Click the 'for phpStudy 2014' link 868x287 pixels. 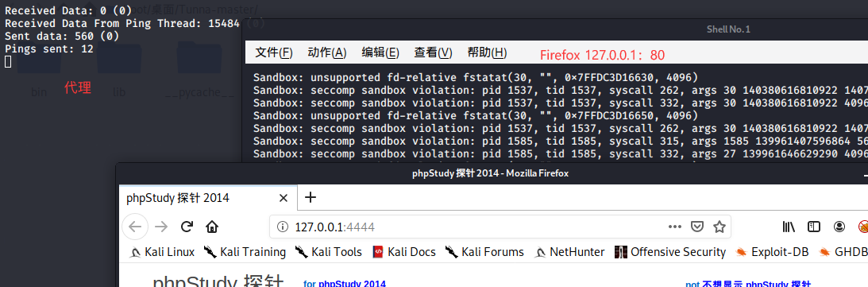pos(345,284)
